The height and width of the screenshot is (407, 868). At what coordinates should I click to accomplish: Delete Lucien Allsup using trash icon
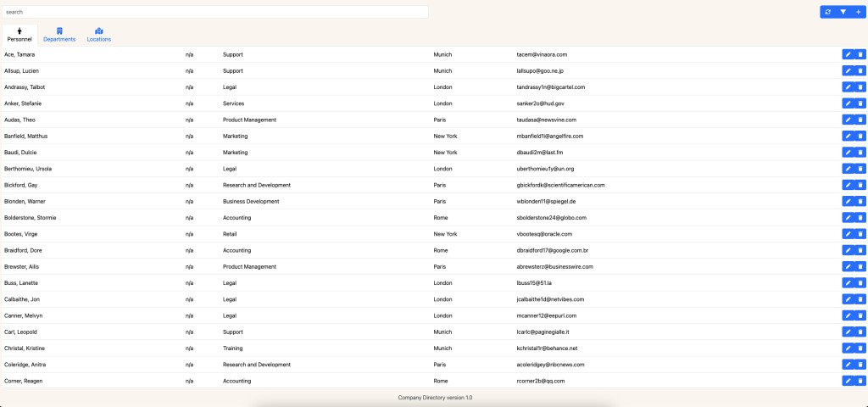860,70
